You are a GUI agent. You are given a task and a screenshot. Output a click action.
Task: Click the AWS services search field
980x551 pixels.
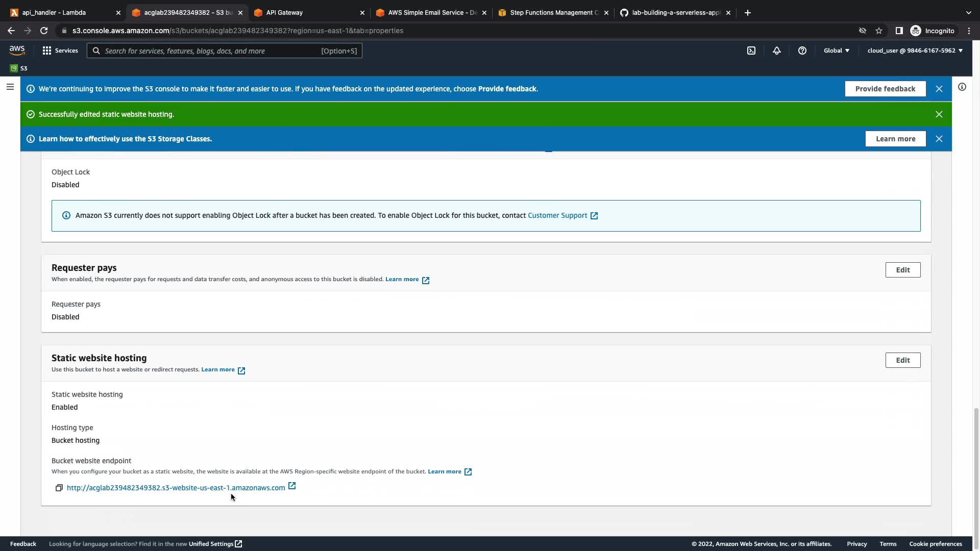point(225,51)
